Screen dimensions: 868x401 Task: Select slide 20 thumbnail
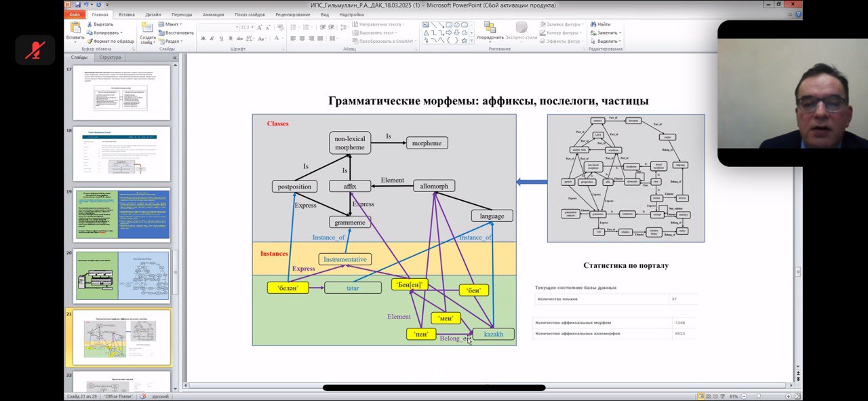pyautogui.click(x=122, y=275)
